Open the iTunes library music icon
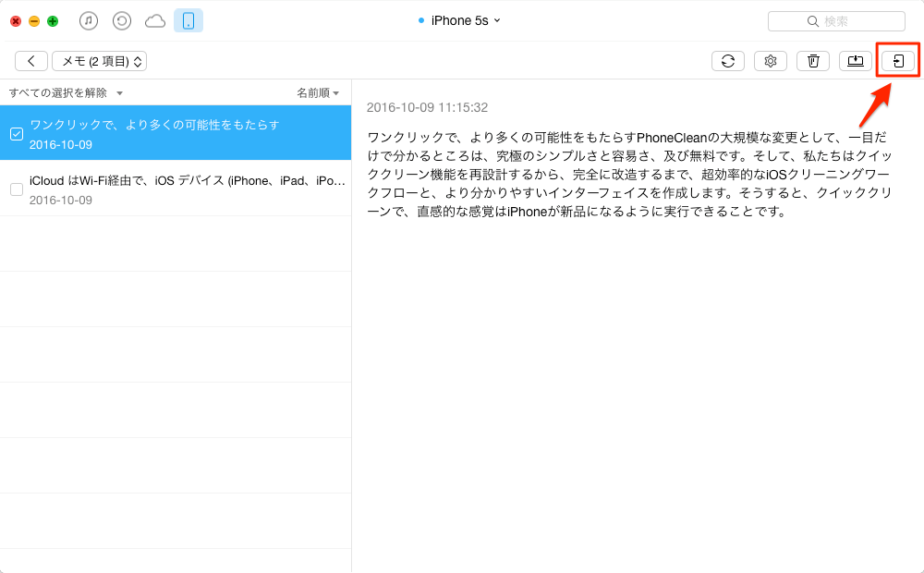924x573 pixels. coord(89,21)
